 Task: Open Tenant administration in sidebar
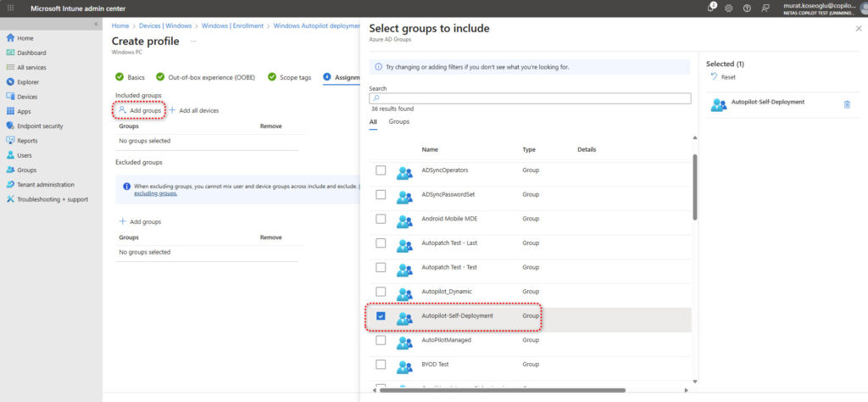coord(45,184)
